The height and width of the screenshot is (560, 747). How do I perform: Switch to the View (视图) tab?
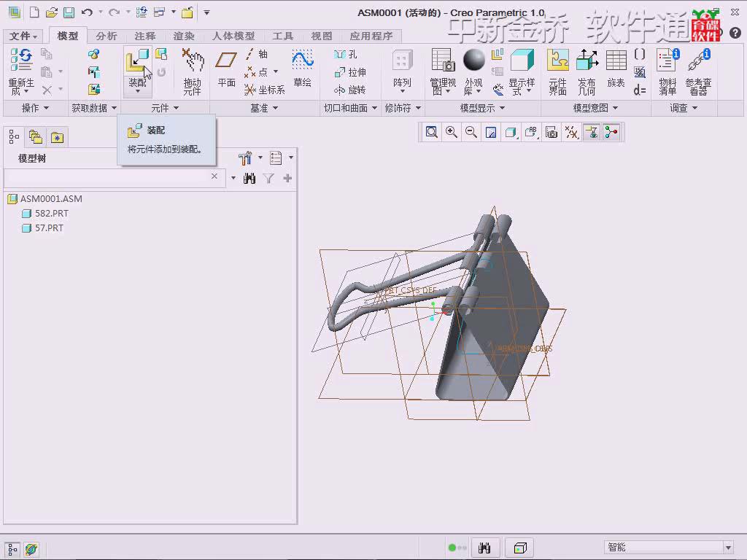coord(322,36)
